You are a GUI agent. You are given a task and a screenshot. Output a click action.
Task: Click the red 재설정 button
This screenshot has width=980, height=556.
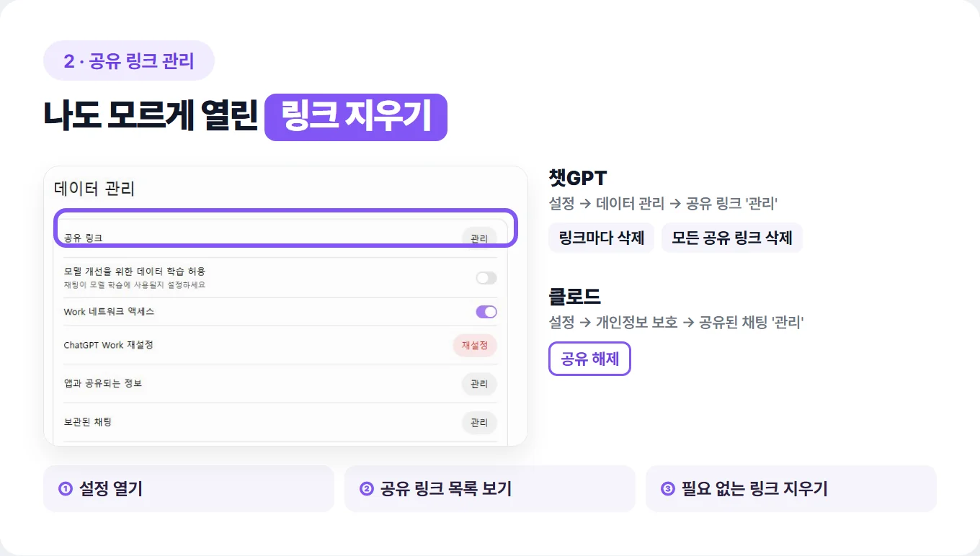click(475, 345)
